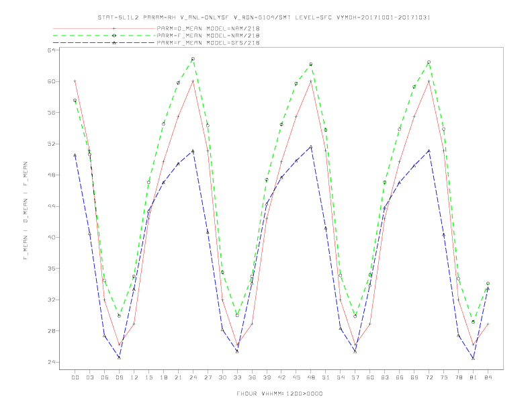The height and width of the screenshot is (411, 532).
Task: Click x-axis forecast hour label 60
Action: pyautogui.click(x=370, y=377)
